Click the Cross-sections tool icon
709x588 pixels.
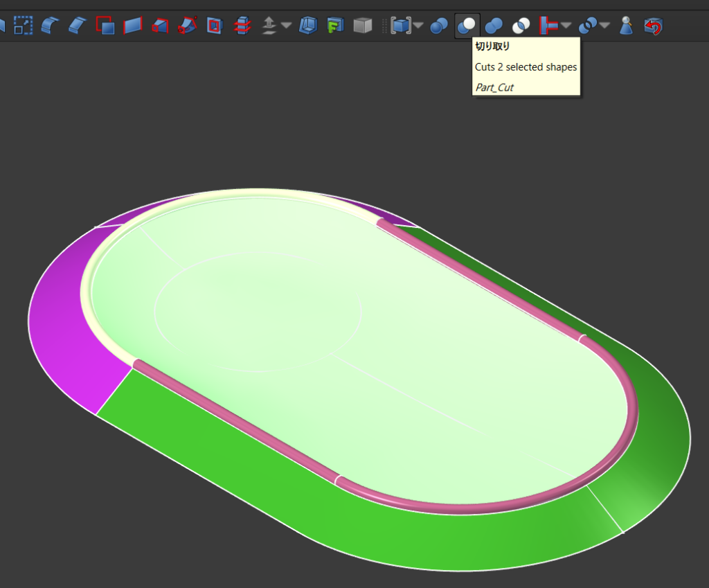[x=242, y=26]
